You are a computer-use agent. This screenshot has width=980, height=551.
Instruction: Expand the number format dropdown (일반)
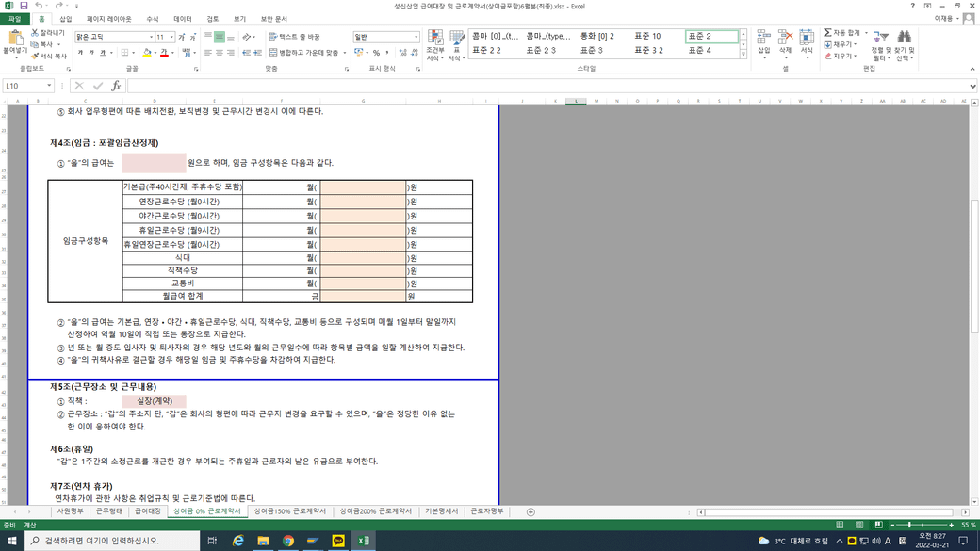416,37
